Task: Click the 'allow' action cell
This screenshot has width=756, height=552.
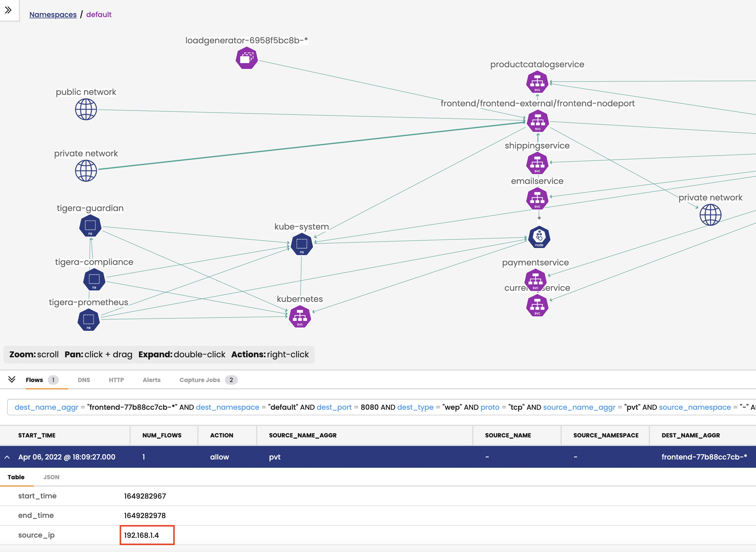Action: (219, 457)
